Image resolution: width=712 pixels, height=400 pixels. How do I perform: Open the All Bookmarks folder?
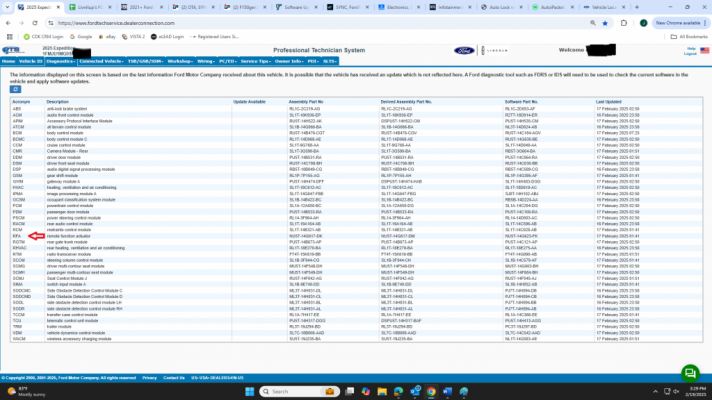tap(689, 37)
